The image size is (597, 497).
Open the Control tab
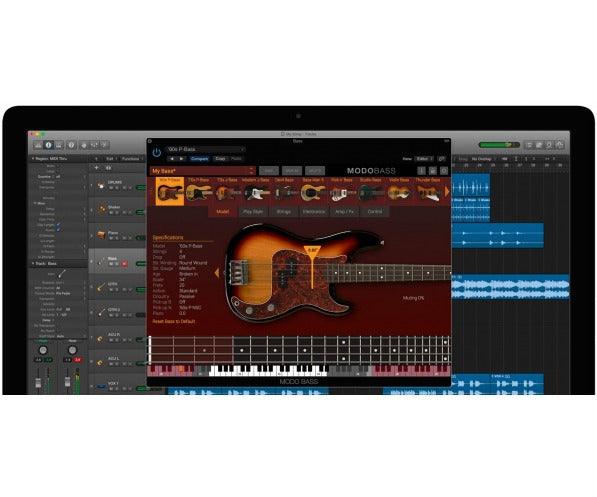point(375,211)
